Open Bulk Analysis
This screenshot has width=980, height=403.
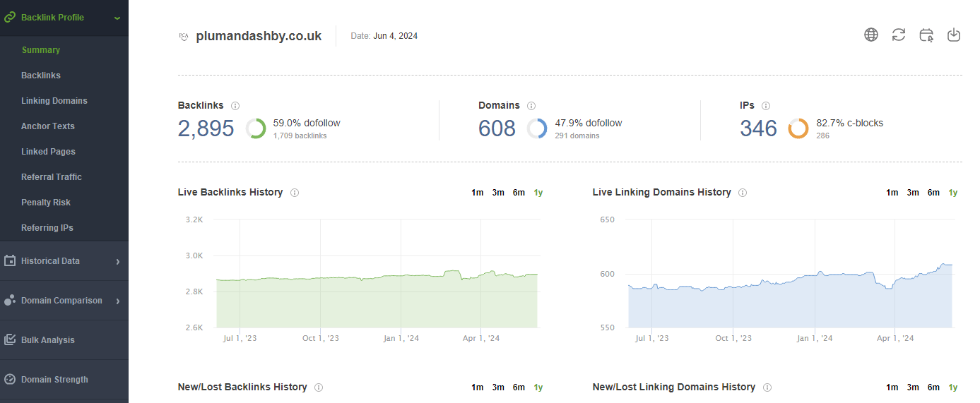[48, 340]
